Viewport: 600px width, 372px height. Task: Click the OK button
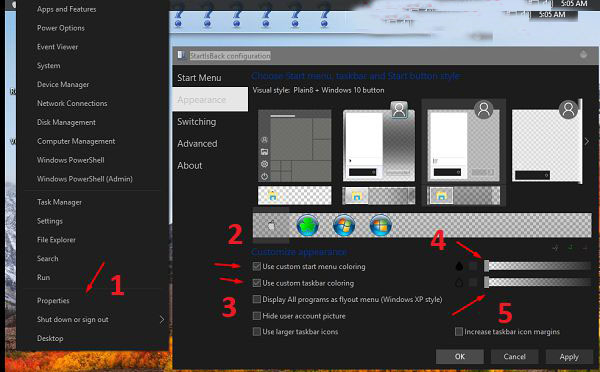[x=460, y=356]
